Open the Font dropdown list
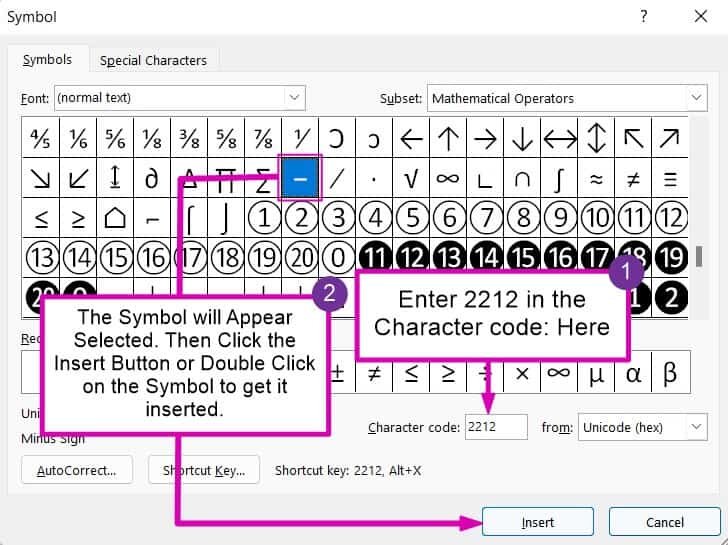Image resolution: width=728 pixels, height=545 pixels. click(x=294, y=98)
